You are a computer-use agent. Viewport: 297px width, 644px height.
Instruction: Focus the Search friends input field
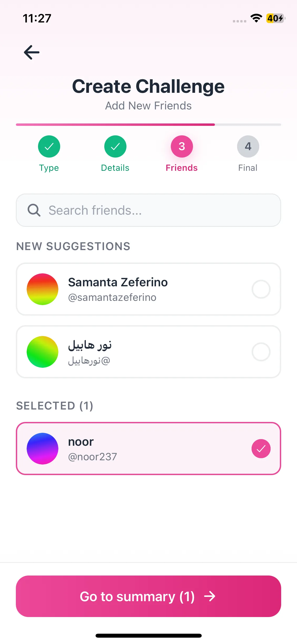pyautogui.click(x=158, y=210)
